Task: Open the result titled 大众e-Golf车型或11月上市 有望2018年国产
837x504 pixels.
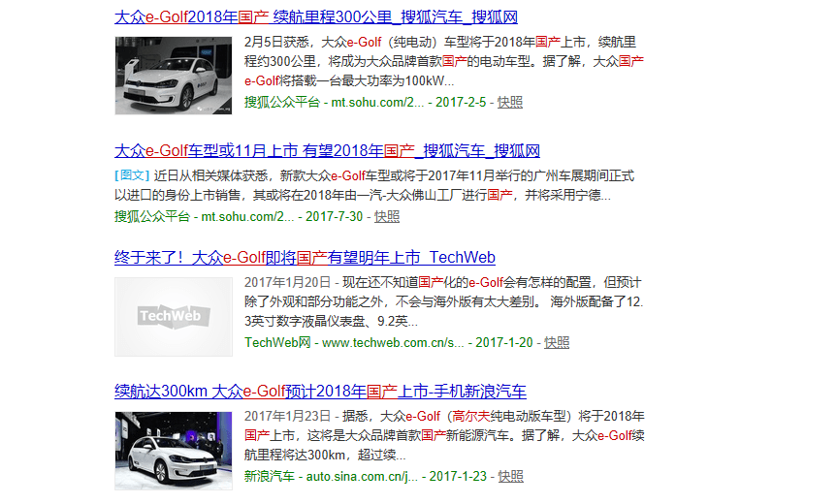Action: coord(327,151)
